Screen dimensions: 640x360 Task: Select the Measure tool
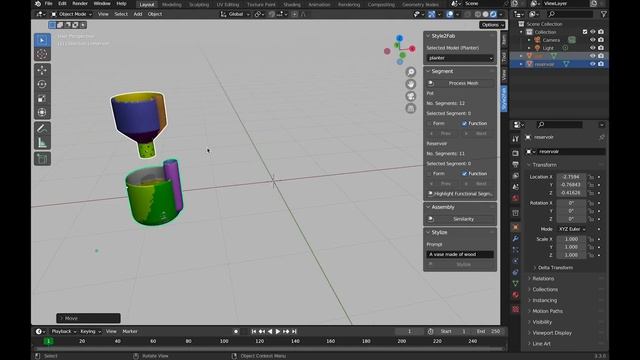pos(42,142)
